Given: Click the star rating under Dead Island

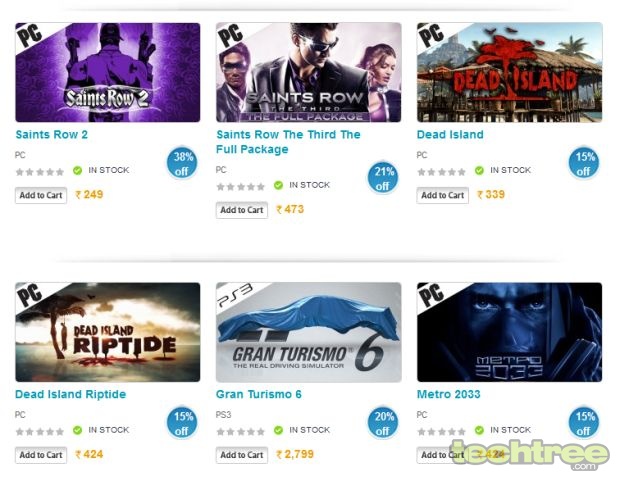Looking at the screenshot, I should 441,172.
